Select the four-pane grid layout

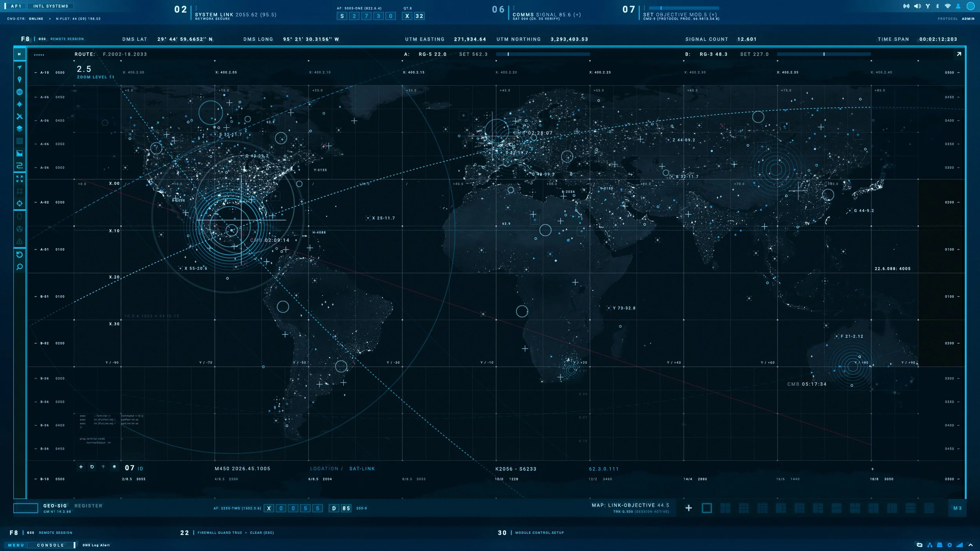[x=725, y=508]
